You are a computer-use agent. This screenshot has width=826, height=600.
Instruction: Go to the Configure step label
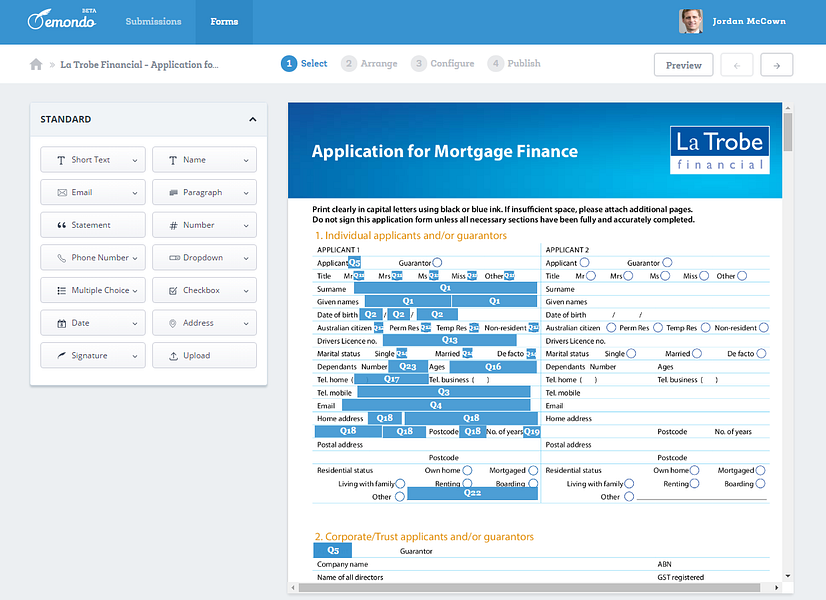coord(452,64)
